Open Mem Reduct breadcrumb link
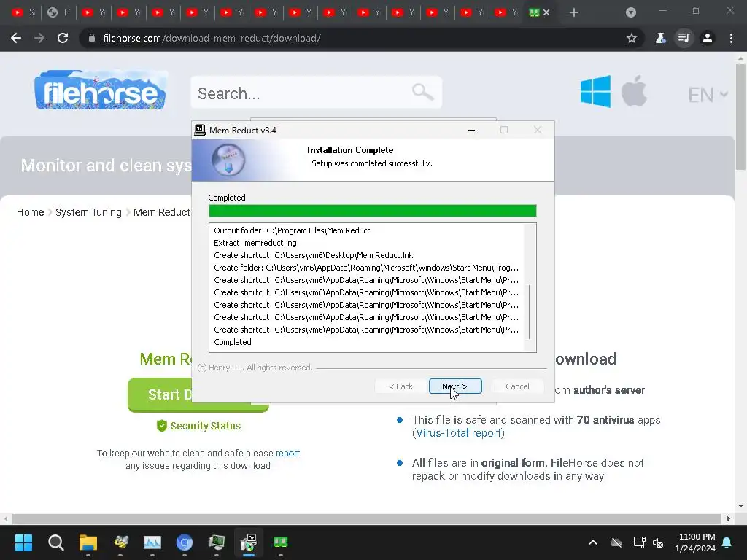747x560 pixels. (161, 212)
